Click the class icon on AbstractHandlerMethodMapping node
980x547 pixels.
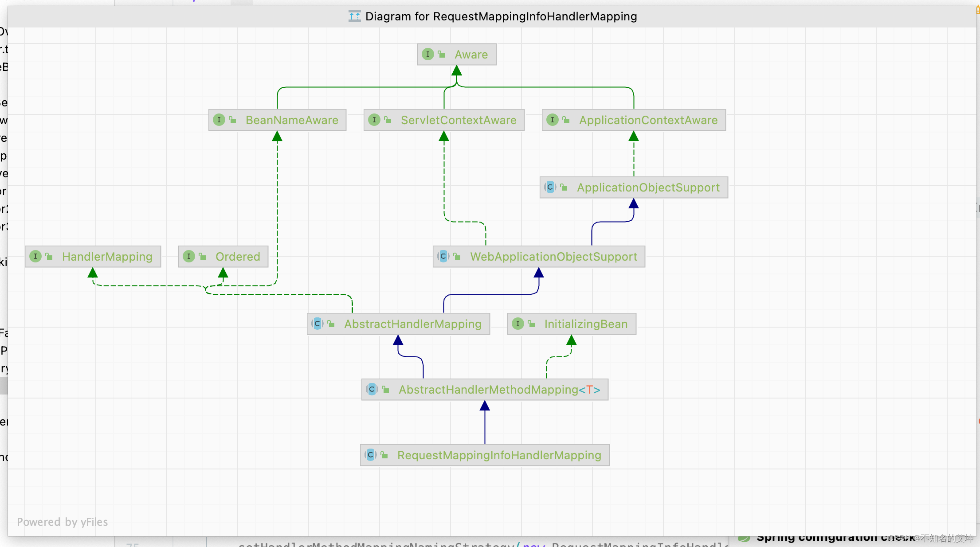click(x=372, y=390)
